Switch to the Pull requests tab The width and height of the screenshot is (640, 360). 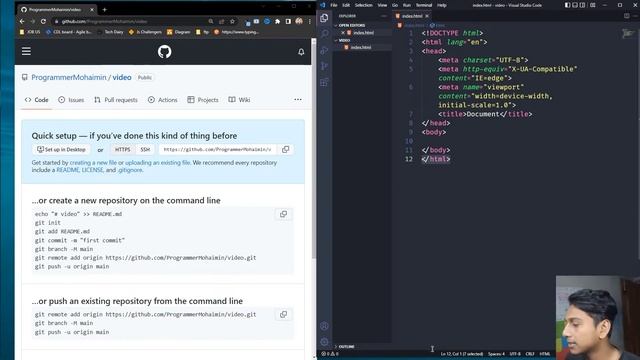click(x=116, y=100)
